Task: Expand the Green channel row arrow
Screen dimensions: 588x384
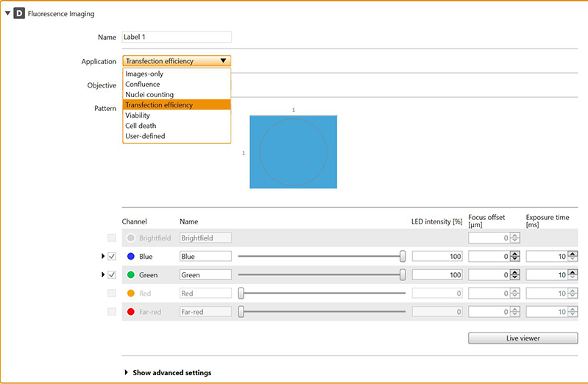Action: (103, 275)
